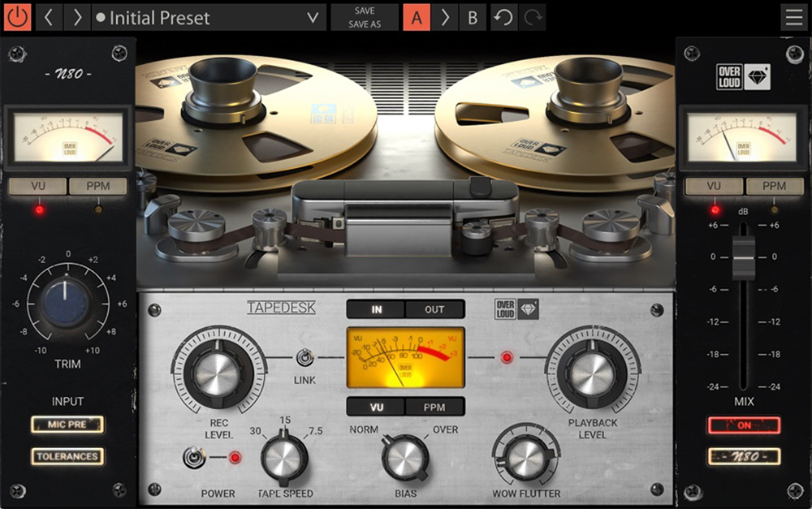Open the hamburger main menu

tap(794, 17)
